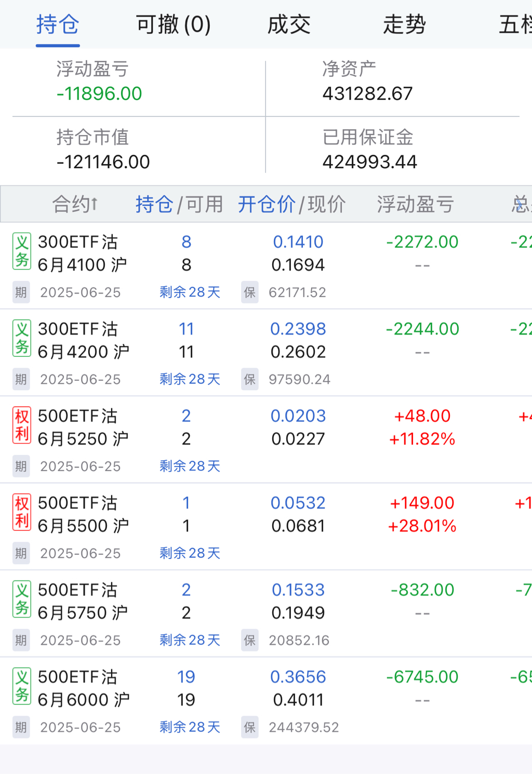This screenshot has width=532, height=774.
Task: Click the 保 margin icon beside 62171.52
Action: tap(250, 292)
